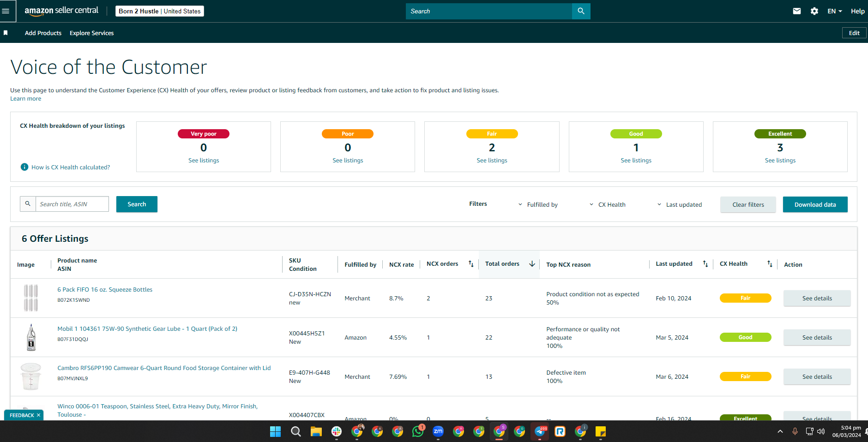Open WhatsApp from taskbar
This screenshot has width=868, height=442.
pyautogui.click(x=418, y=431)
